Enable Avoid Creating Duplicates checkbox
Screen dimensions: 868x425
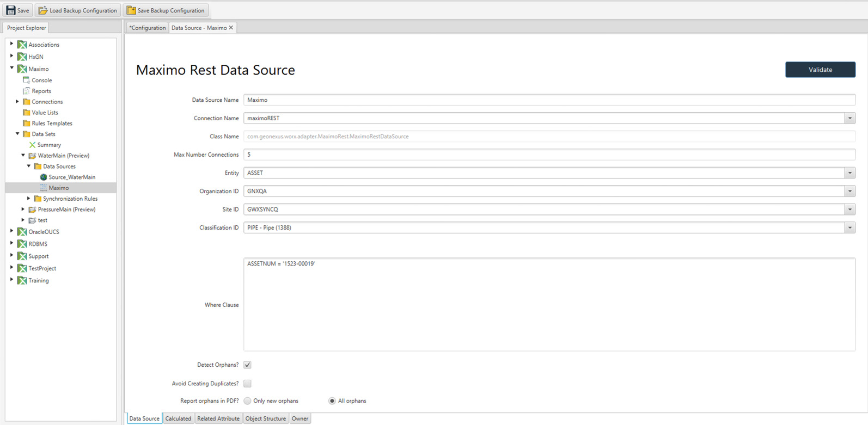247,384
